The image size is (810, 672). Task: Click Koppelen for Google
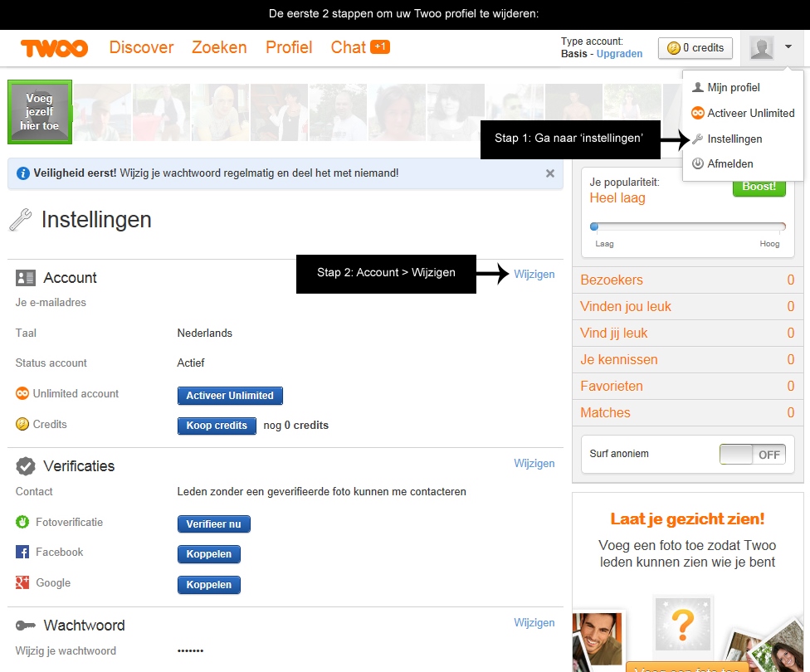click(x=208, y=585)
